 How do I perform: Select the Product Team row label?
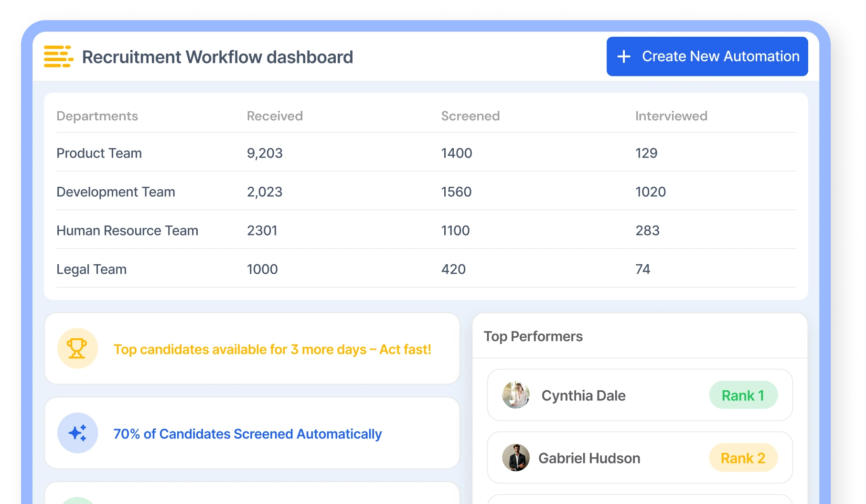tap(99, 153)
